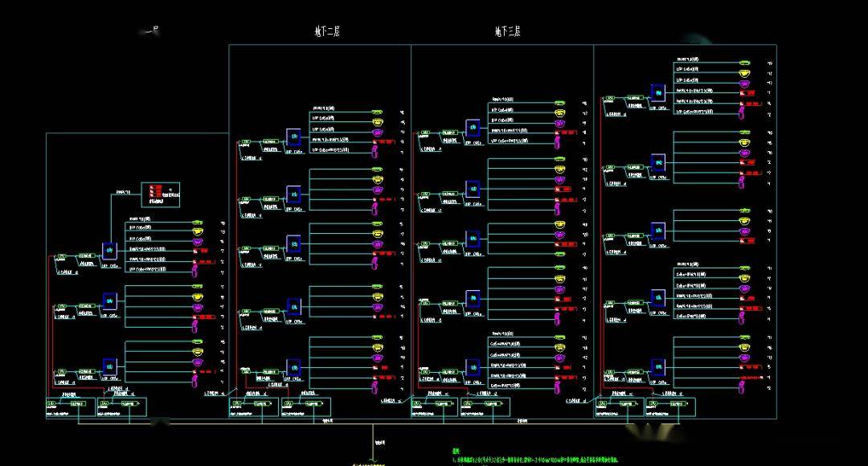
Task: Select the red fire alarm control panel block
Action: pos(155,193)
